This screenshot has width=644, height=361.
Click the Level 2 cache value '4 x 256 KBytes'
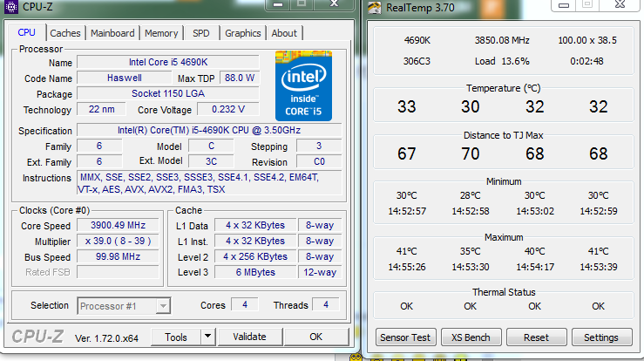255,256
